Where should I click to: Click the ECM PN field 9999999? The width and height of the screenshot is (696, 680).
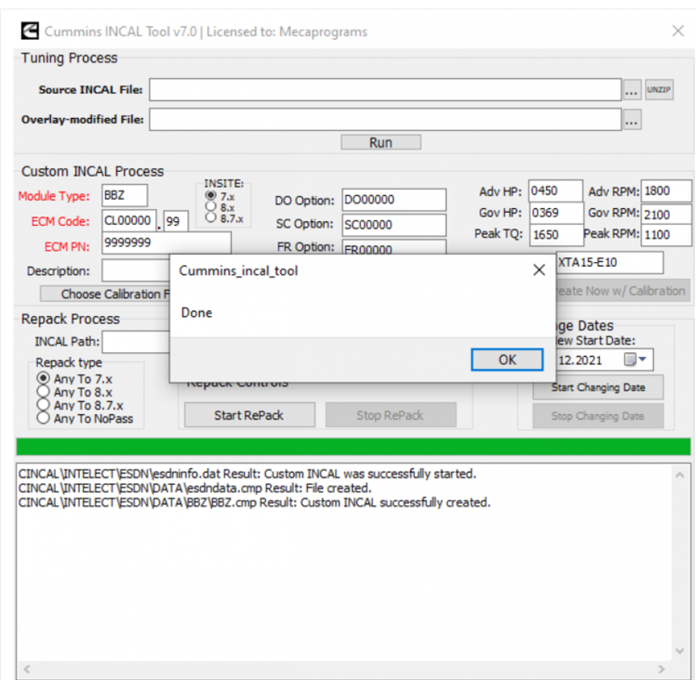(x=166, y=243)
